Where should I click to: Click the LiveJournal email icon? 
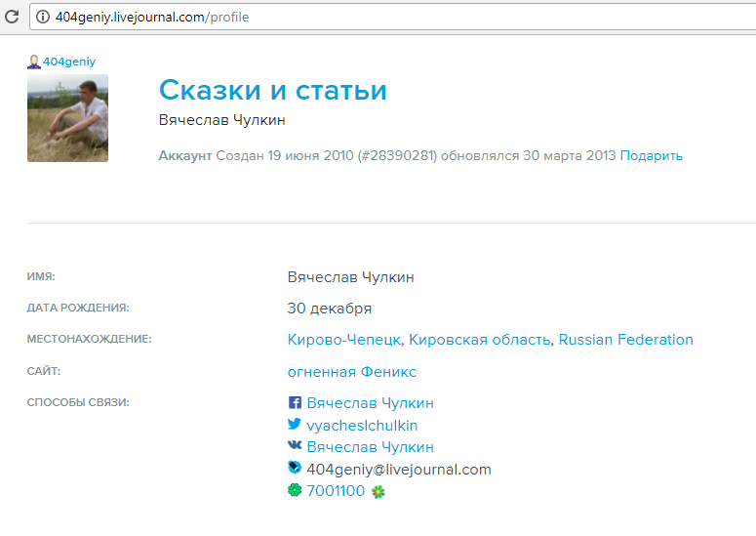pyautogui.click(x=295, y=469)
